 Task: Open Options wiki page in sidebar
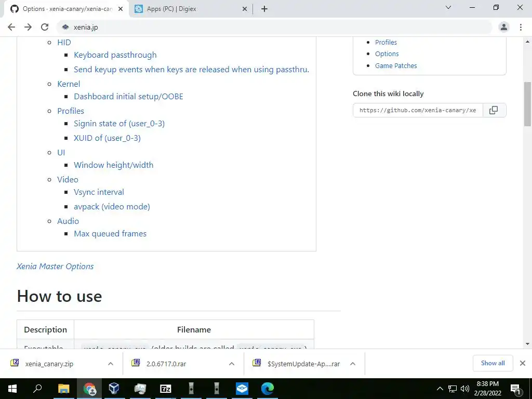tap(387, 54)
